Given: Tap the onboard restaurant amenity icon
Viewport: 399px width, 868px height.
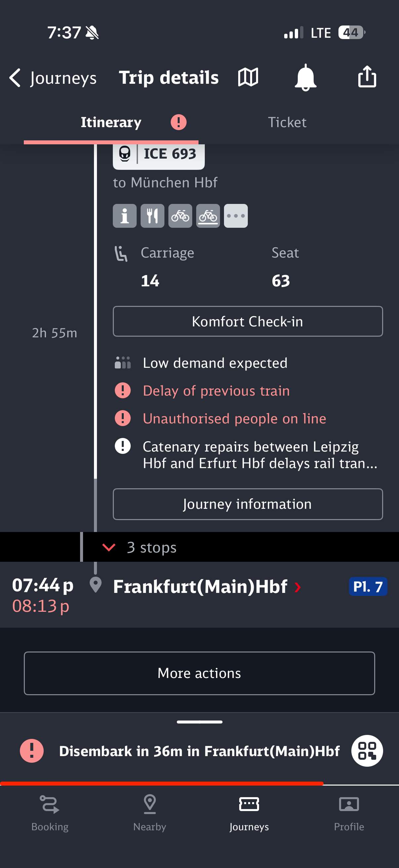Looking at the screenshot, I should click(152, 216).
